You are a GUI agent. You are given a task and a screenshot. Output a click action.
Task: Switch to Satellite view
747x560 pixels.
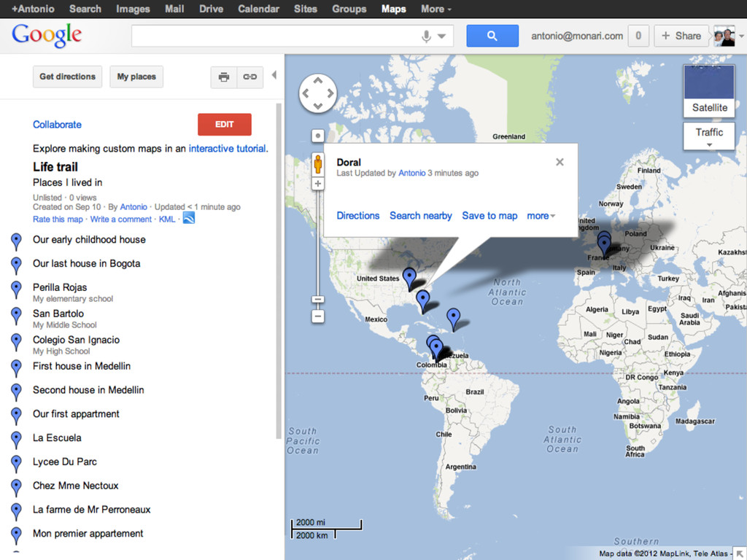tap(709, 90)
